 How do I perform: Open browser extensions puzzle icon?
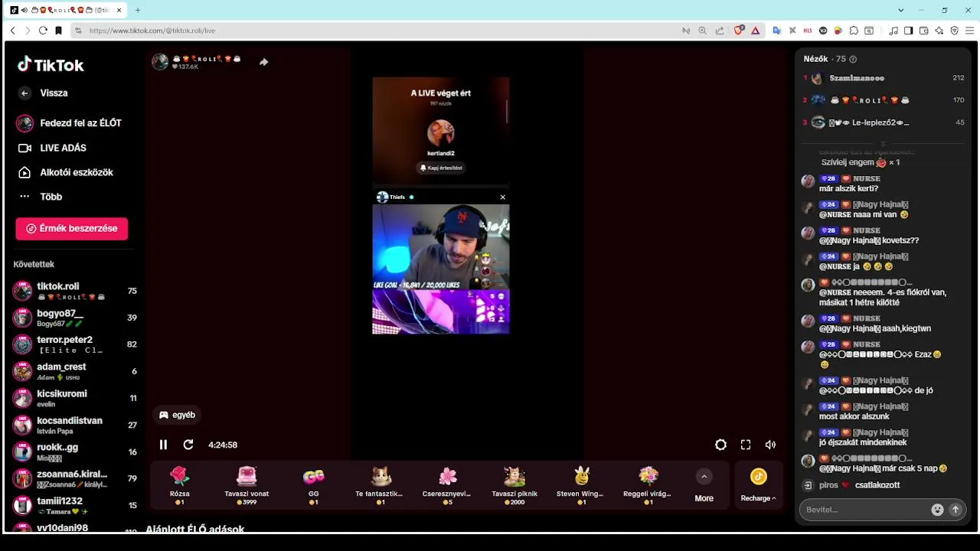click(854, 31)
